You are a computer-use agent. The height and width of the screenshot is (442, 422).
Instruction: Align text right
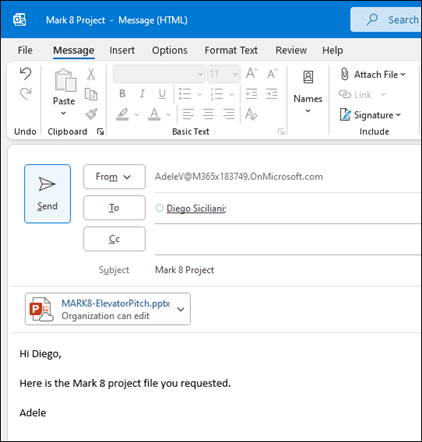[229, 114]
